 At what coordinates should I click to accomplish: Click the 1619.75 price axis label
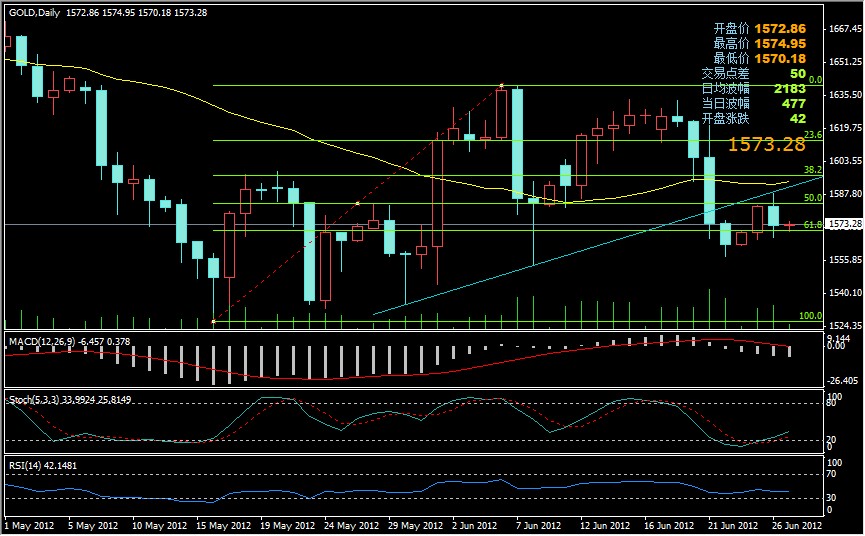coord(845,128)
